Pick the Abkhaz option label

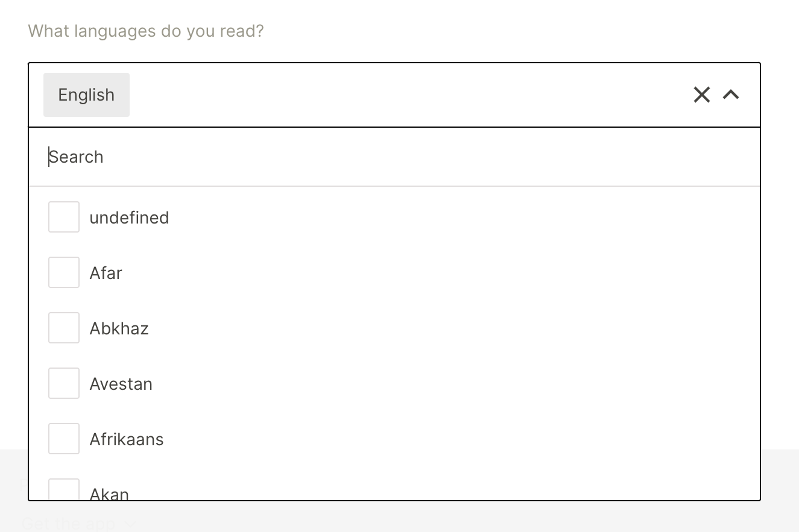pyautogui.click(x=119, y=328)
